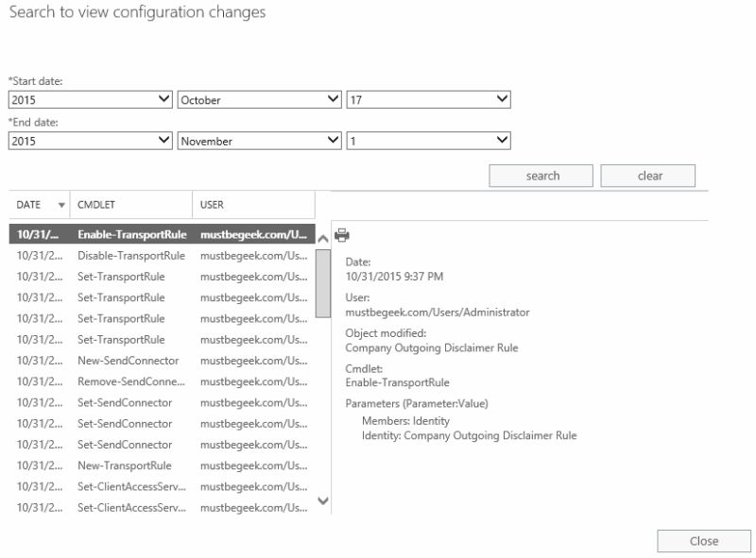This screenshot has height=558, width=756.
Task: Click the search button
Action: click(540, 175)
